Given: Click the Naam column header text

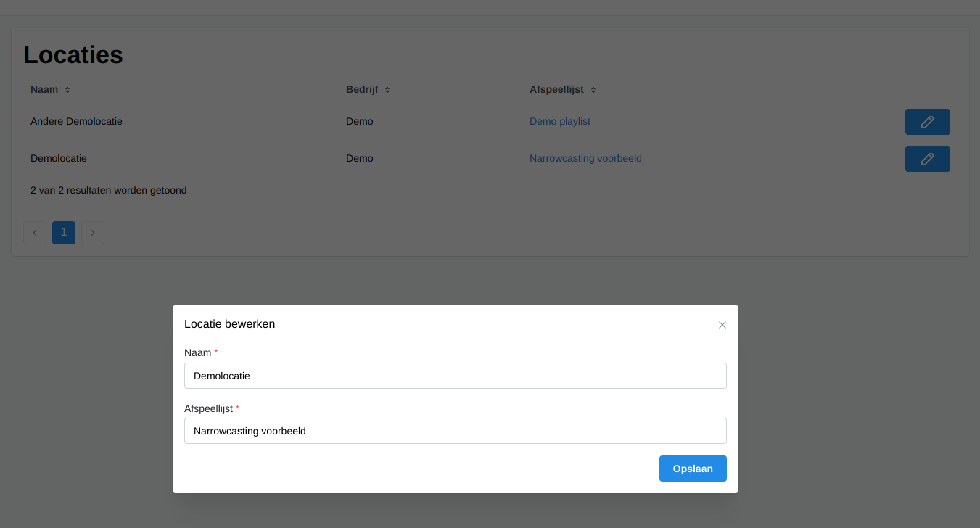Looking at the screenshot, I should click(x=44, y=90).
